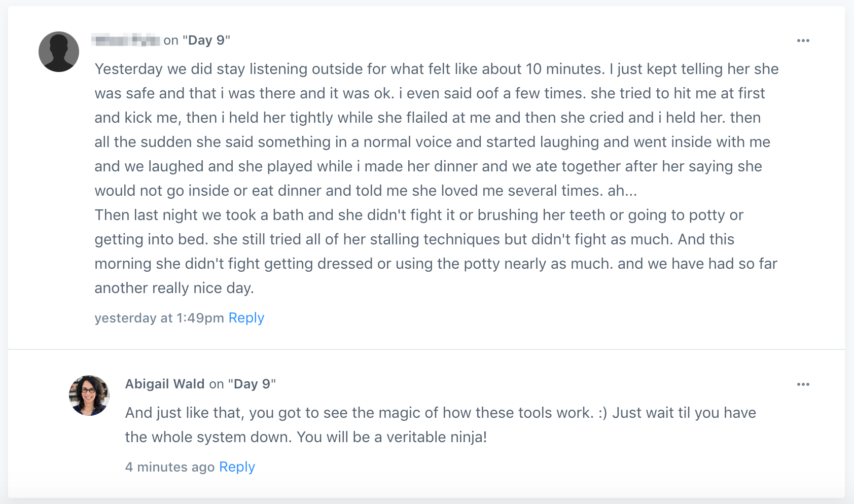Click the text "another really nice day."
854x504 pixels.
pyautogui.click(x=174, y=288)
